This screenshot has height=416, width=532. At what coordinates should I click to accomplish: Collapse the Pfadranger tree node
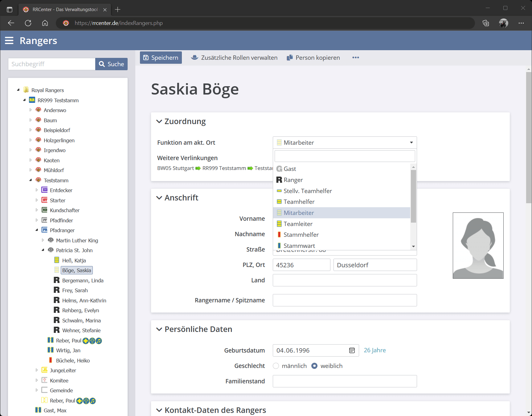(37, 230)
